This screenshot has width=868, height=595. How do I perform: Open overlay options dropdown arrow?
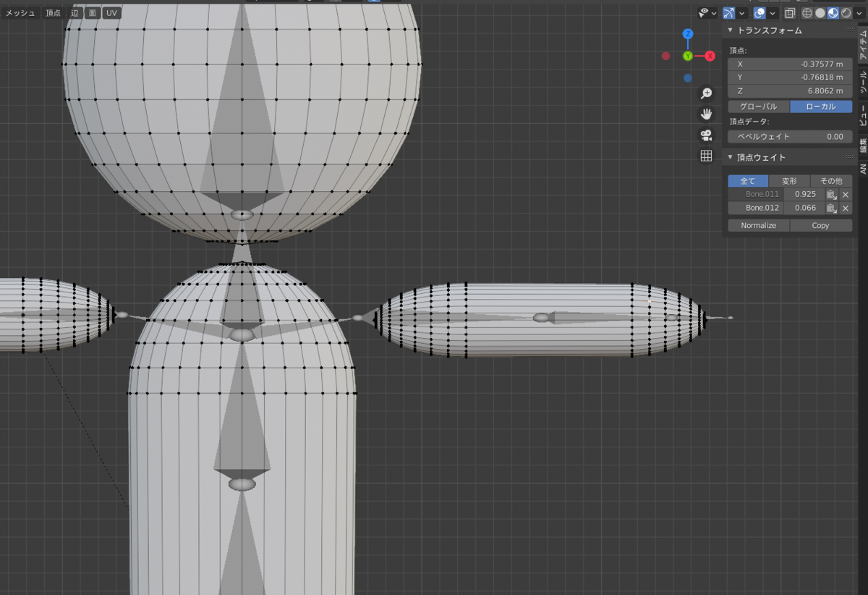tap(773, 13)
